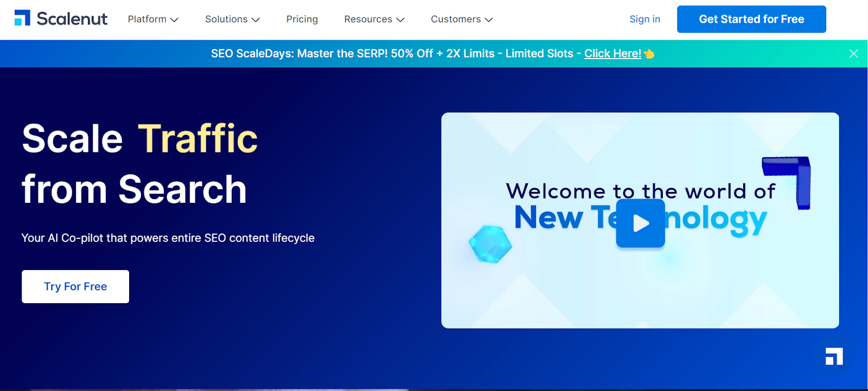Expand the Resources dropdown menu

point(374,19)
